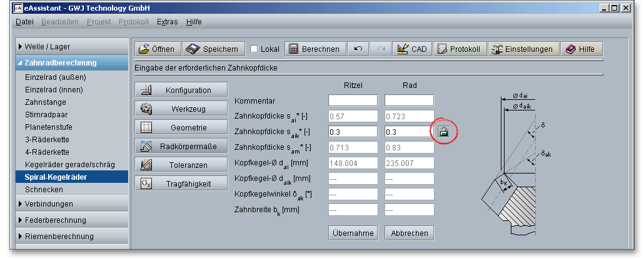Toggle the lock icon beside Zahnkopfdicke
Screen dimensions: 644x259
pyautogui.click(x=443, y=132)
